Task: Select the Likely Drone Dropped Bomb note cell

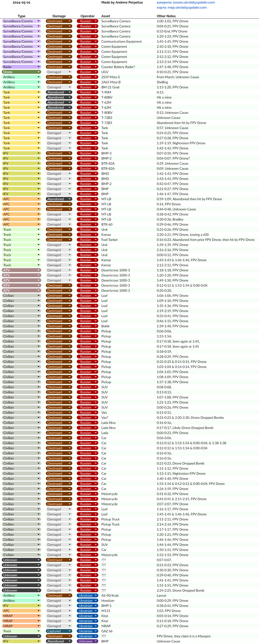Action: (x=185, y=428)
